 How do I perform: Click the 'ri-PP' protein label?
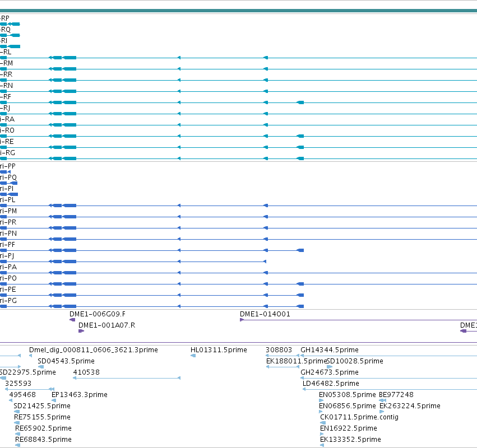click(8, 166)
